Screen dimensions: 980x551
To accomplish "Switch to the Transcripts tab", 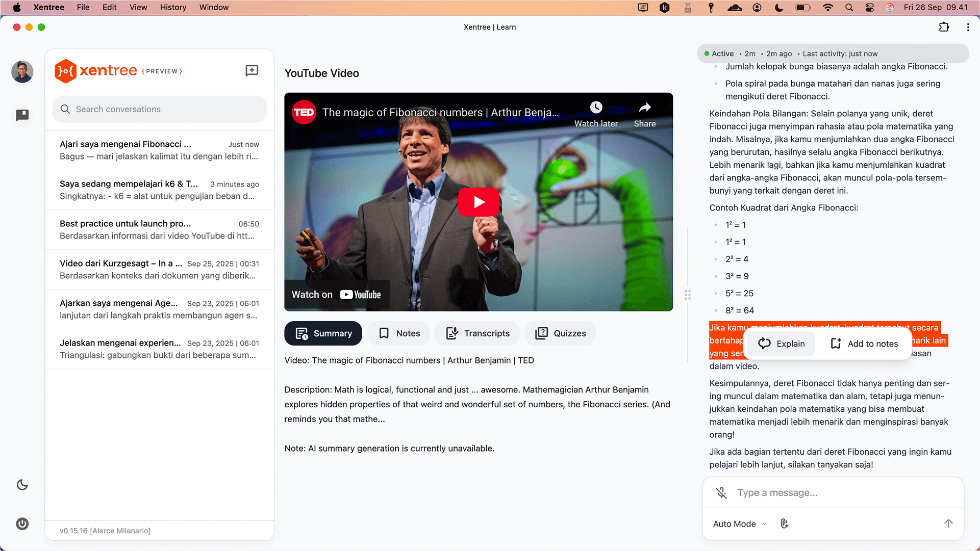I will click(x=478, y=333).
